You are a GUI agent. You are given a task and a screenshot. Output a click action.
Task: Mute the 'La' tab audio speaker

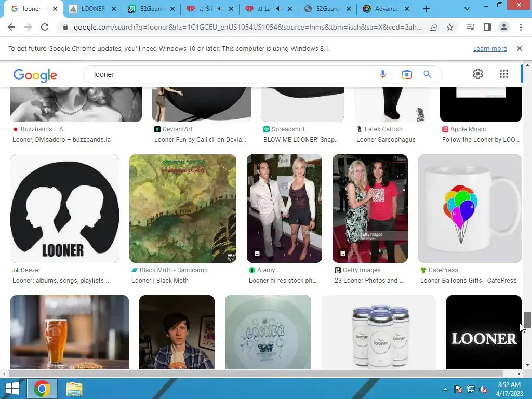coord(279,9)
